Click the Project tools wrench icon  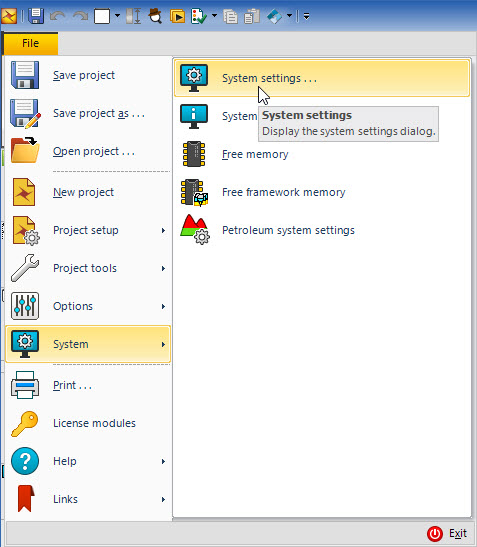(25, 268)
